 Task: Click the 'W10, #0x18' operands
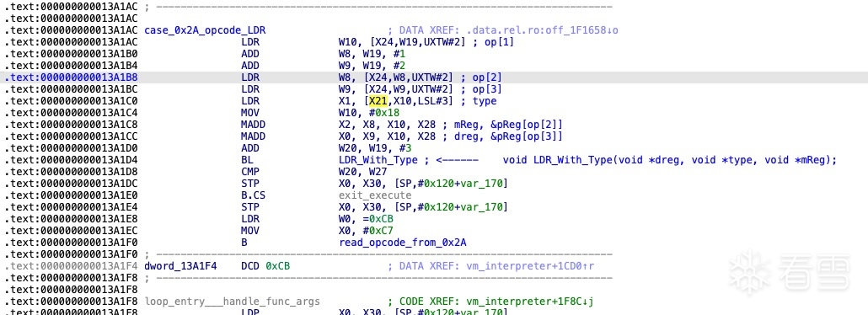pos(368,113)
